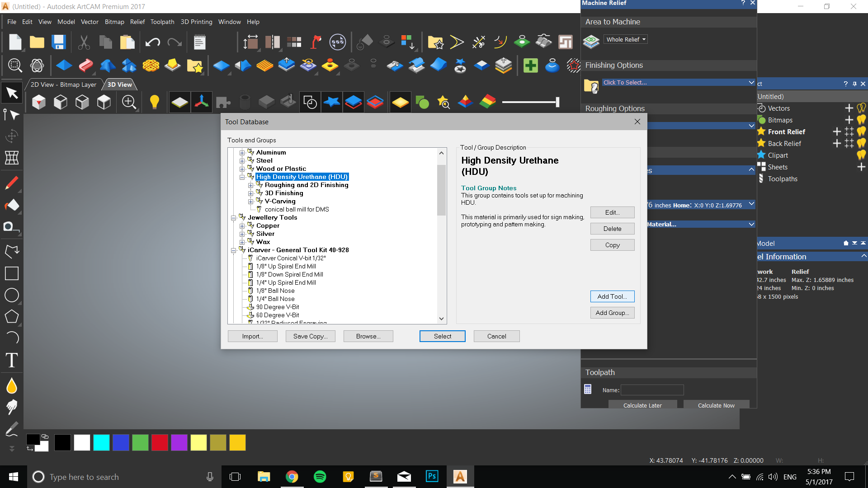Open a file with the folder icon
The image size is (868, 488).
point(37,42)
